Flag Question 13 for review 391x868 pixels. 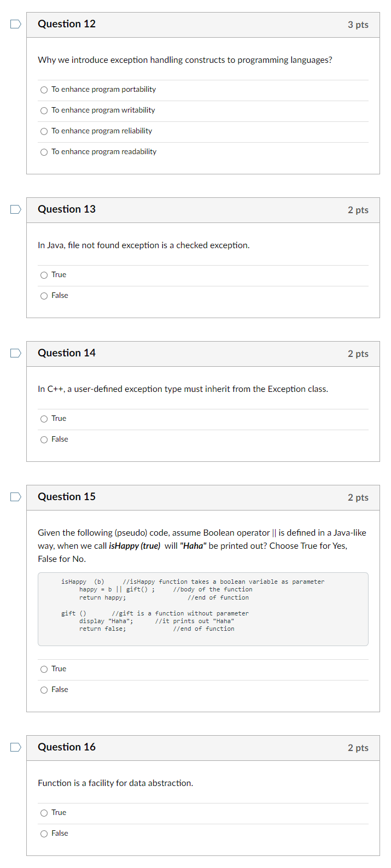(15, 209)
